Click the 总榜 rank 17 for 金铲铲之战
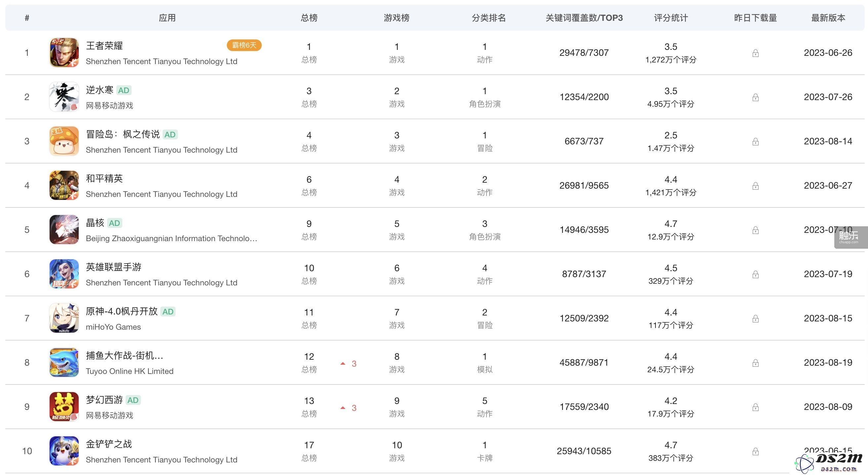This screenshot has width=868, height=475. (x=309, y=445)
